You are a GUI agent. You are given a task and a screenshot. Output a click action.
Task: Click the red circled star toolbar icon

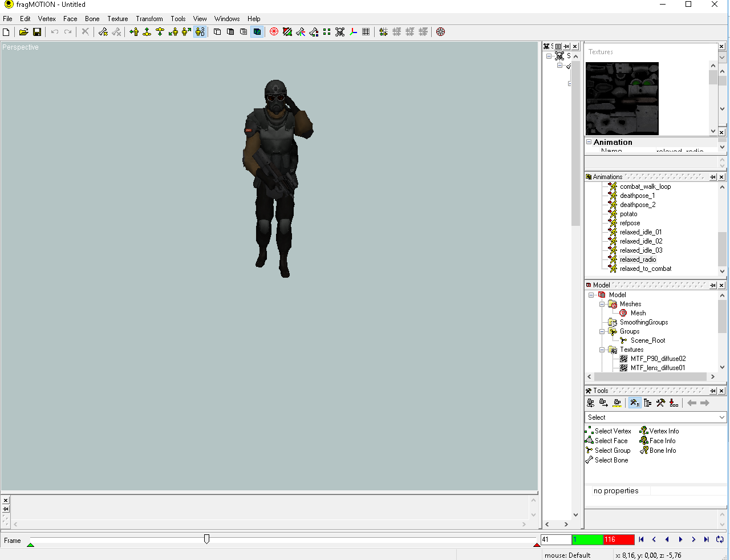274,32
